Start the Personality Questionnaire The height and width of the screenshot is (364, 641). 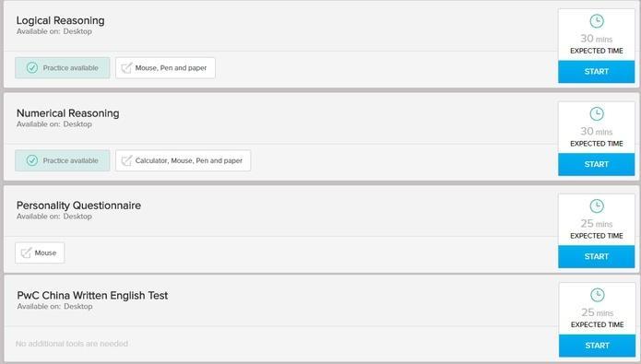(x=596, y=256)
